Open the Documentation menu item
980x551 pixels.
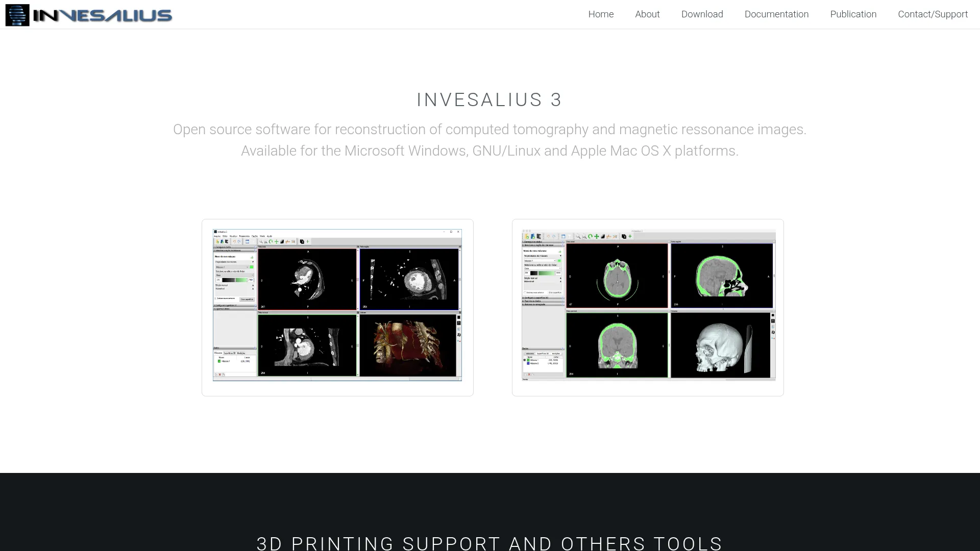point(776,14)
